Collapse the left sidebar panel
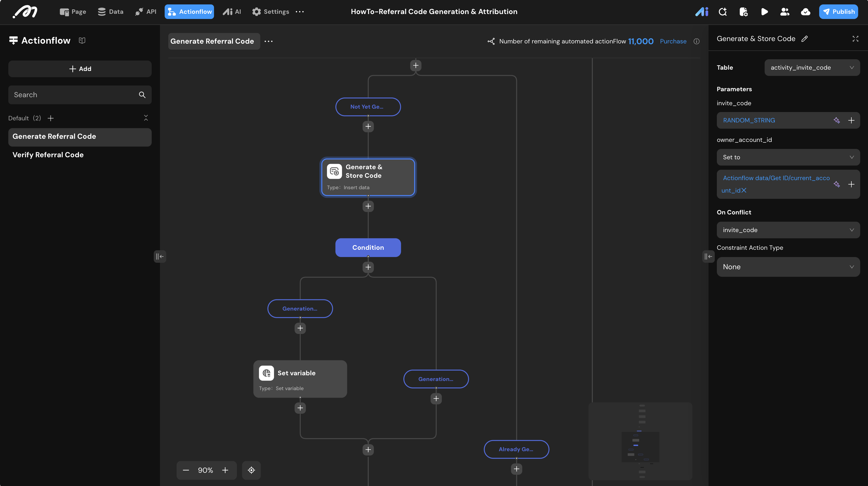 click(160, 257)
